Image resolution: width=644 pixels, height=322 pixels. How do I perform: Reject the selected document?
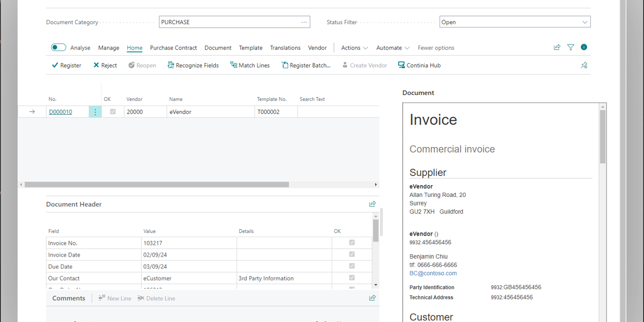(105, 65)
